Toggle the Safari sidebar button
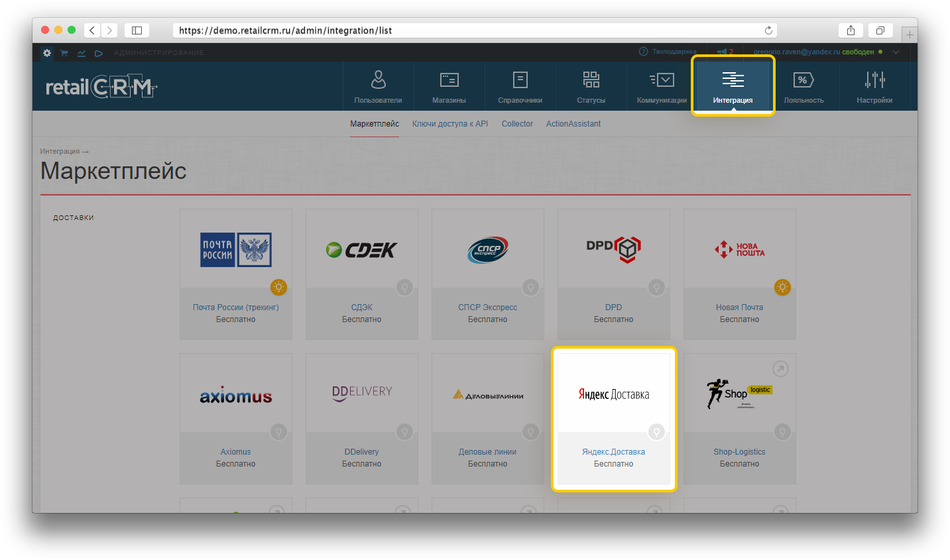 [137, 30]
